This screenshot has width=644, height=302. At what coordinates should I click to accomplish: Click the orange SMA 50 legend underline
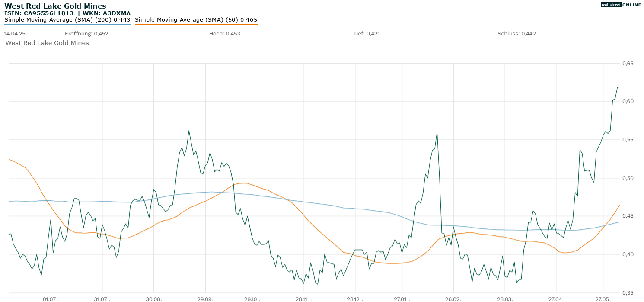(x=196, y=24)
